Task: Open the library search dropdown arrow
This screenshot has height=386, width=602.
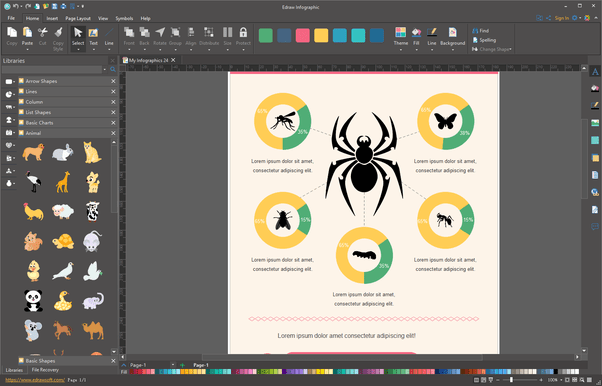Action: (x=104, y=70)
